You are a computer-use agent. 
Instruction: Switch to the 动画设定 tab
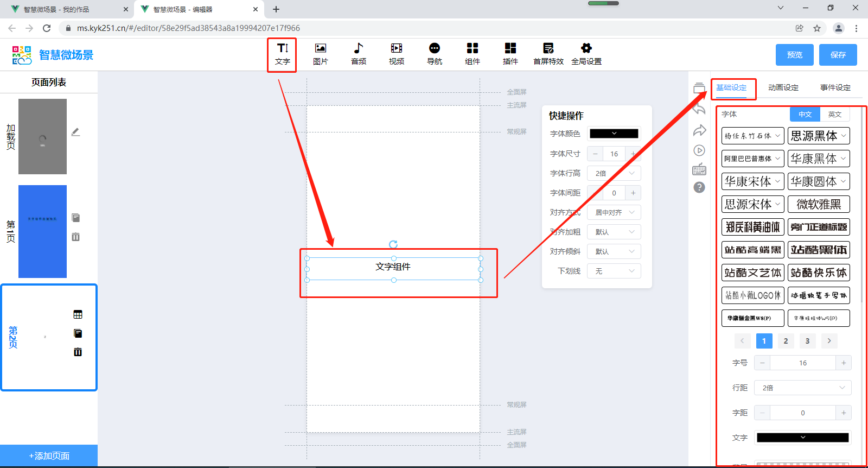tap(783, 87)
